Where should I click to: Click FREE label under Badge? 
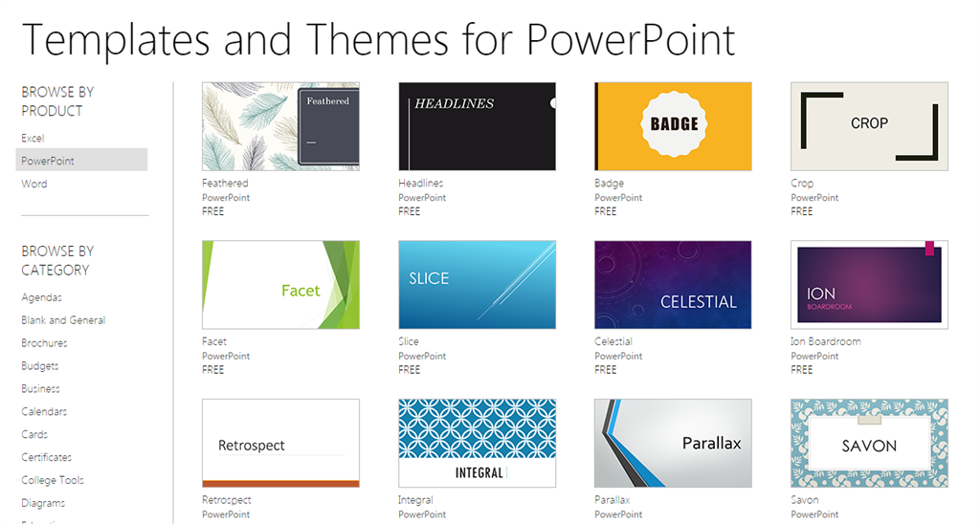[x=605, y=211]
